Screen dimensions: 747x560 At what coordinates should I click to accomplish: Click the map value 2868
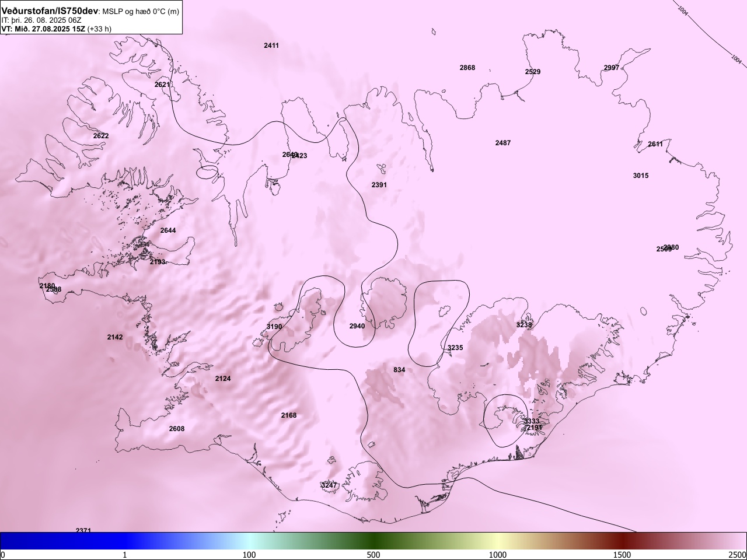(x=467, y=68)
